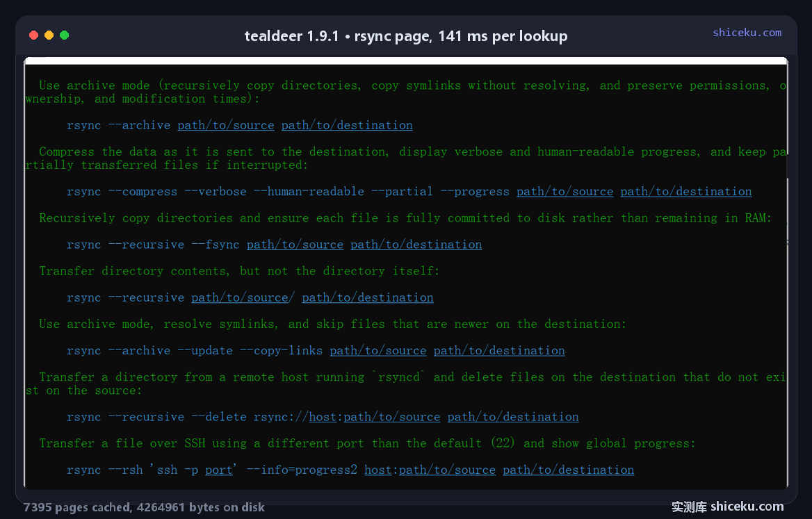The width and height of the screenshot is (812, 519).
Task: Click path/to/source in the --delete command
Action: coord(392,417)
